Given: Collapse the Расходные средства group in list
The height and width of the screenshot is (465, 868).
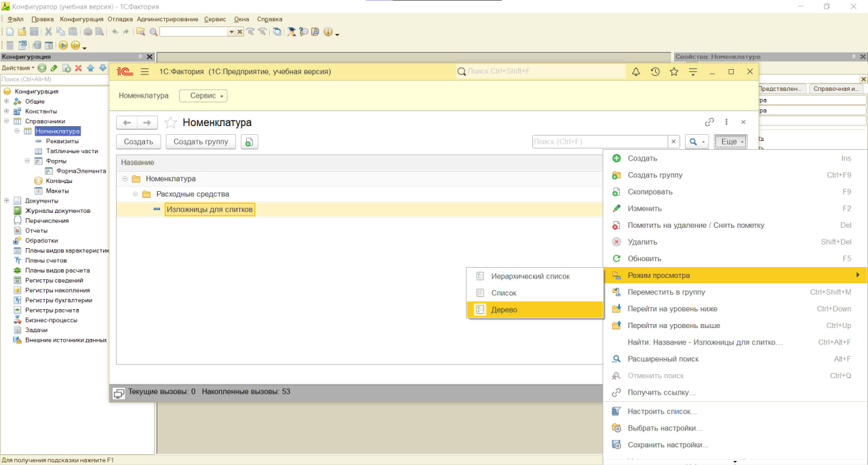Looking at the screenshot, I should 136,195.
